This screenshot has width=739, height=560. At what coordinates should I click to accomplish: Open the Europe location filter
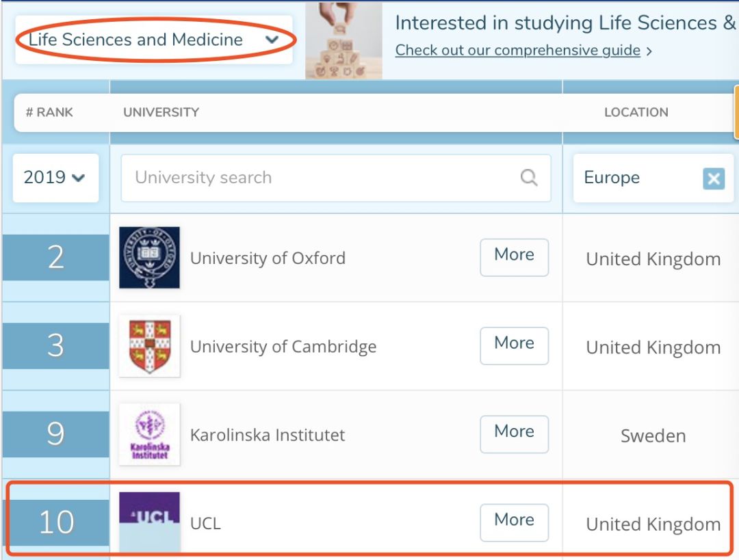633,178
